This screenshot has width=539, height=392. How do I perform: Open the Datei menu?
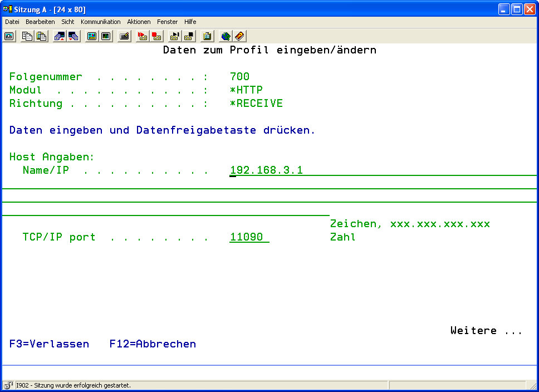pos(12,22)
